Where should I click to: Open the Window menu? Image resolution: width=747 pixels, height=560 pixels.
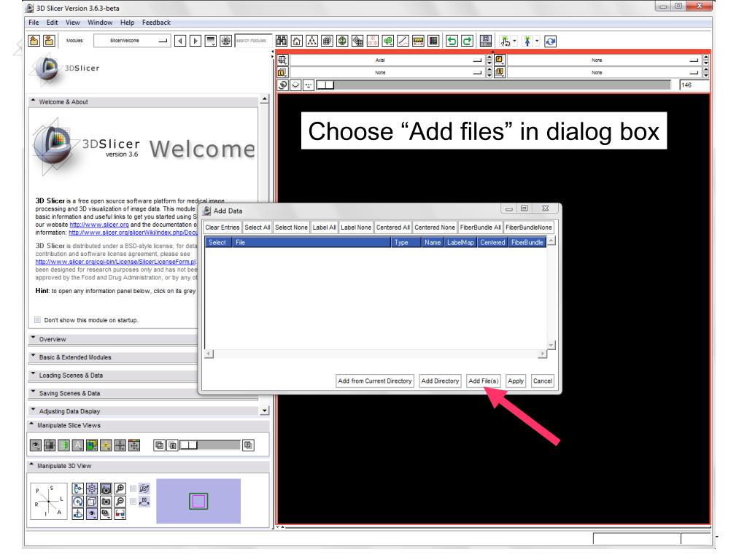point(99,23)
